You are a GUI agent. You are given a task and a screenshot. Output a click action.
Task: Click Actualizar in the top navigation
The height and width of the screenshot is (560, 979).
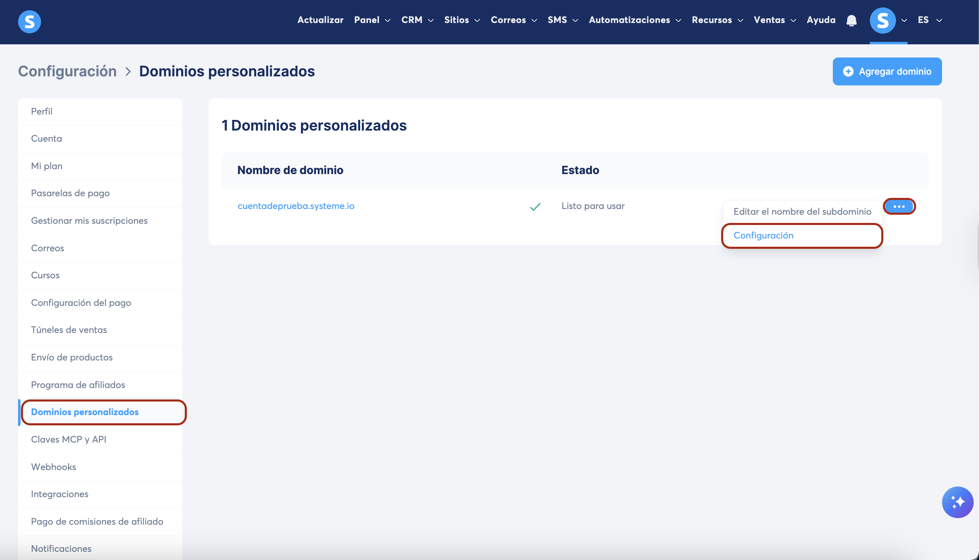pyautogui.click(x=320, y=20)
